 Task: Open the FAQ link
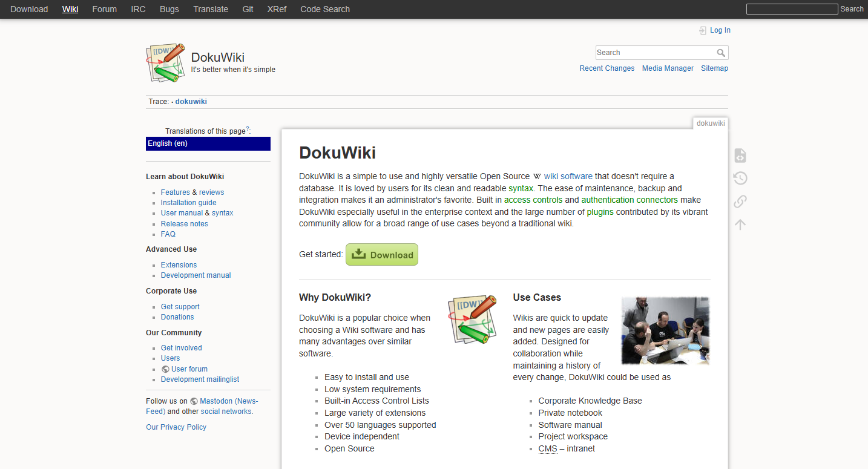coord(168,234)
